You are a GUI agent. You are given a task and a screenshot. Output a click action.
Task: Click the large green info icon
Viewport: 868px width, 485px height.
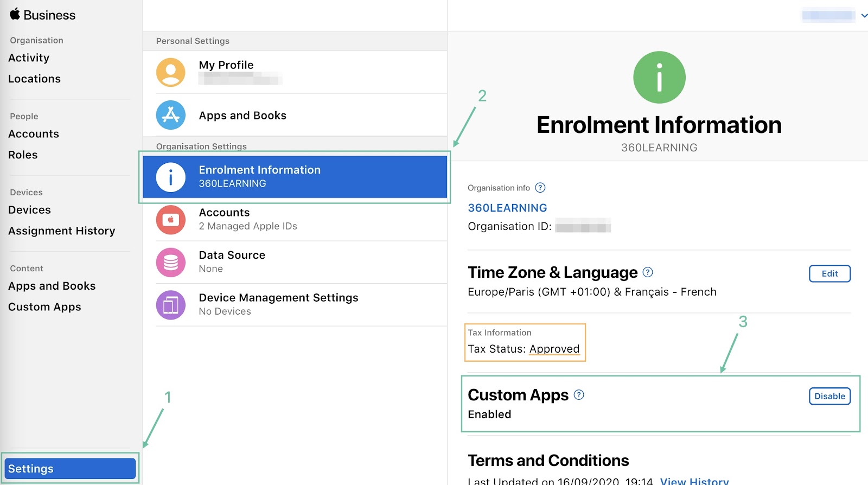point(659,78)
